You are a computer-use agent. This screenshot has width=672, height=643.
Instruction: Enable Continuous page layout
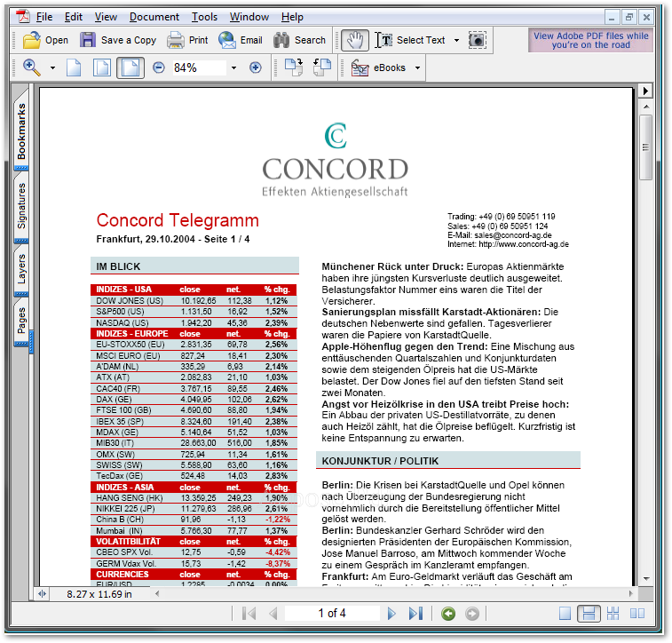tap(588, 614)
